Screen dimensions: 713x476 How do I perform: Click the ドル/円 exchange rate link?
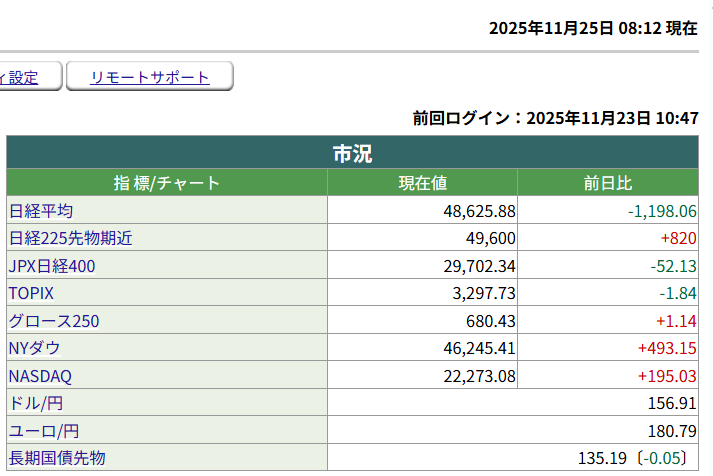[x=36, y=403]
